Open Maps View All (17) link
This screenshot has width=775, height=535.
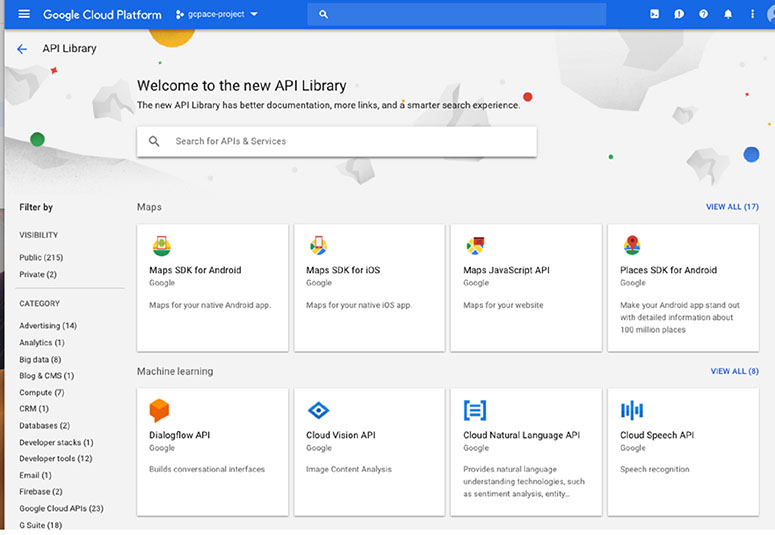[x=732, y=207]
